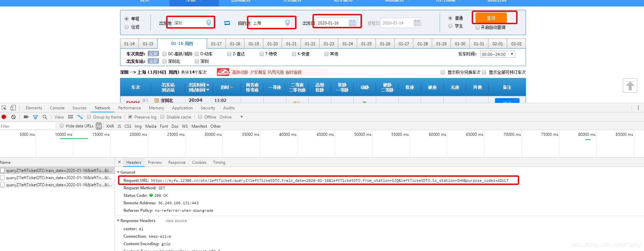The image size is (644, 251).
Task: Select the 01-17 date tab
Action: [x=216, y=44]
